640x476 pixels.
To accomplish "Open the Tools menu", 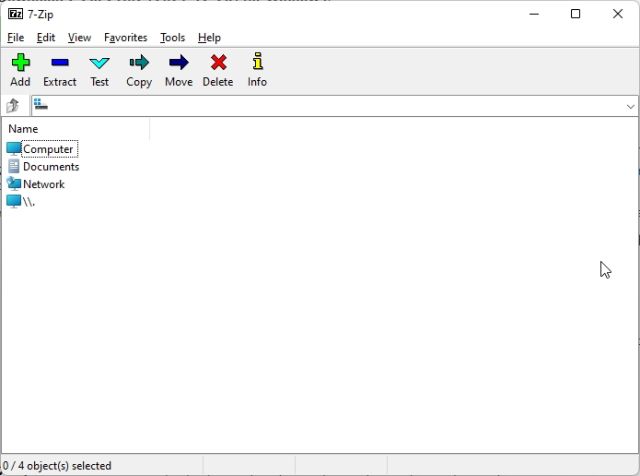I will (x=172, y=38).
